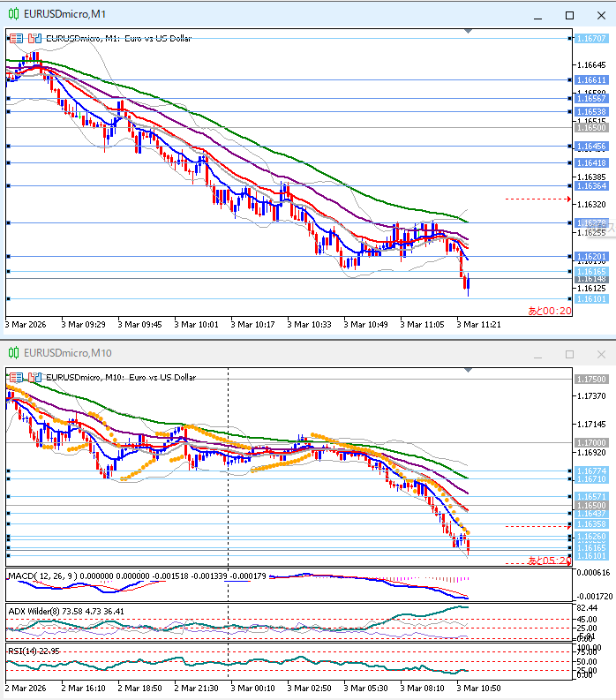
Task: Click the gray chart shift triangle in M1 chart
Action: coord(468,33)
